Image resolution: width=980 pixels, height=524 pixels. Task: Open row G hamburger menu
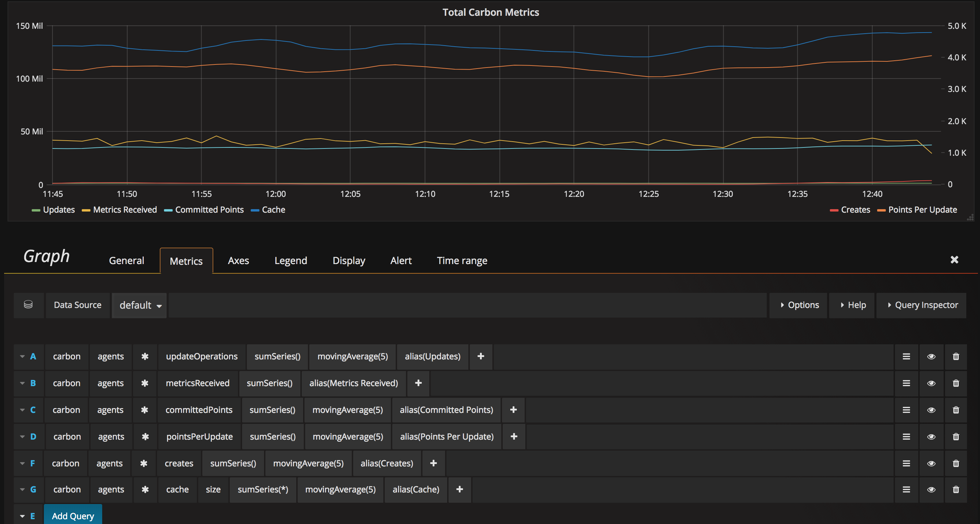pyautogui.click(x=906, y=489)
